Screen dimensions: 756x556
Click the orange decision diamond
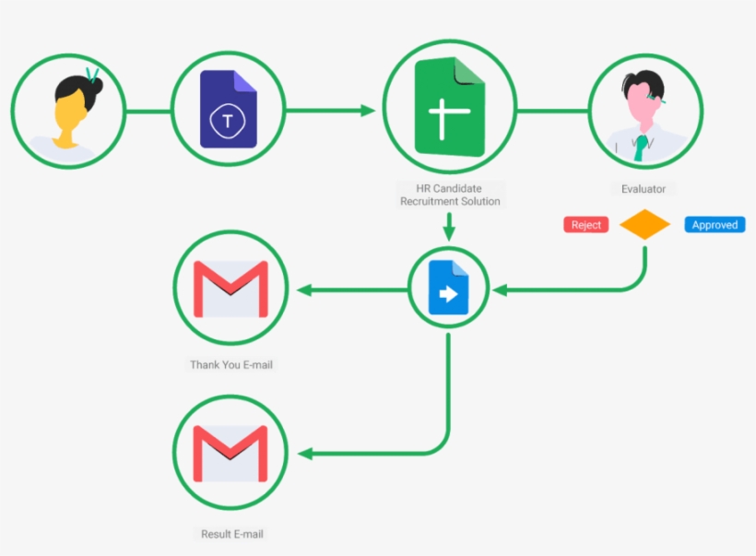point(644,223)
